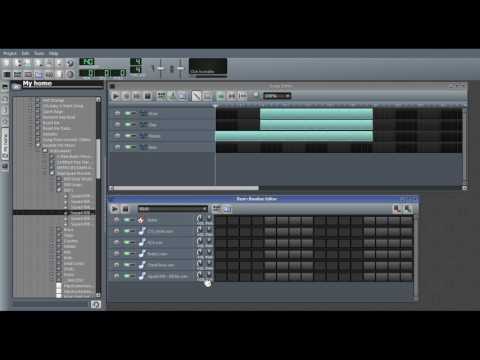Viewport: 480px width, 360px height.
Task: Mute the second Song Editor track
Action: pos(128,125)
